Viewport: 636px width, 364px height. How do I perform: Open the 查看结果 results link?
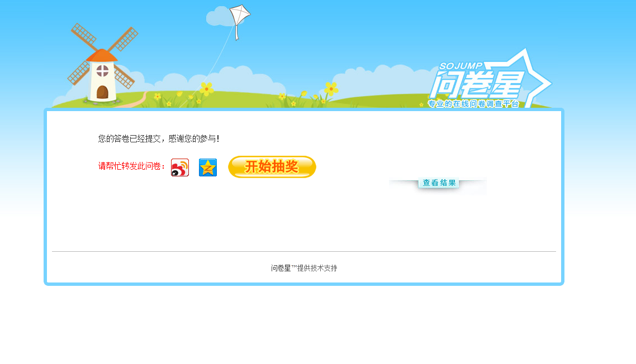(x=439, y=183)
